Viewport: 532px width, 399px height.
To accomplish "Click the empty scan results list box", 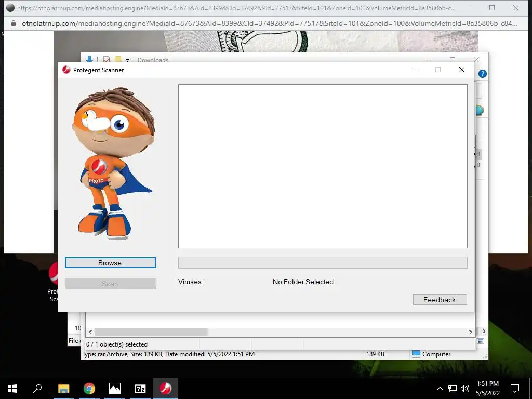I will click(323, 166).
